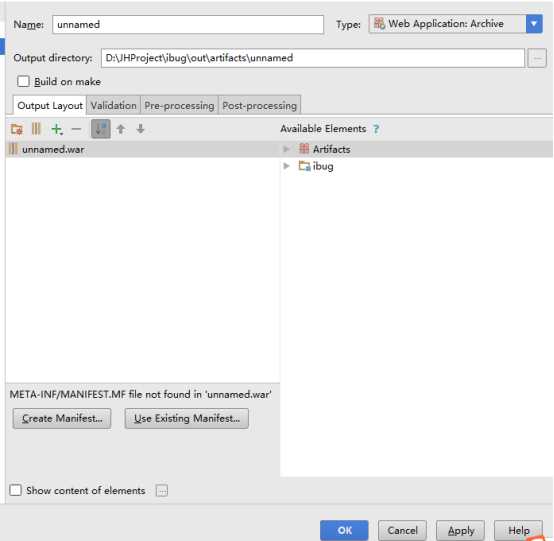This screenshot has width=554, height=541.
Task: Toggle the sort elements by names icon
Action: coord(101,129)
